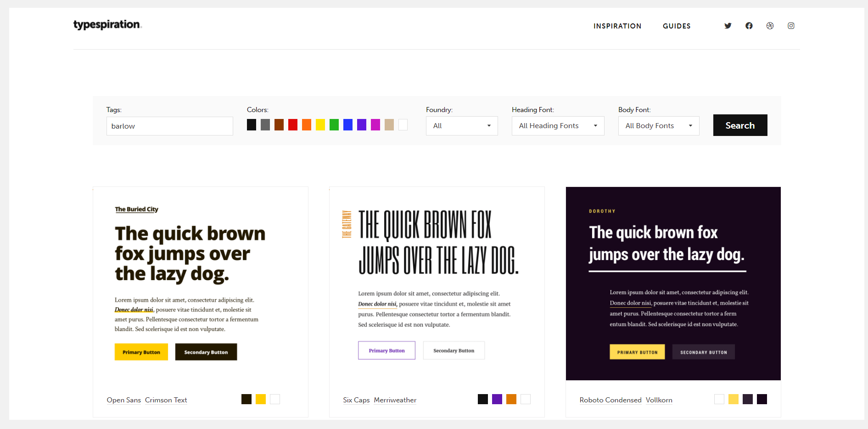Image resolution: width=868 pixels, height=429 pixels.
Task: Select purple swatch on Six Caps card
Action: click(497, 399)
